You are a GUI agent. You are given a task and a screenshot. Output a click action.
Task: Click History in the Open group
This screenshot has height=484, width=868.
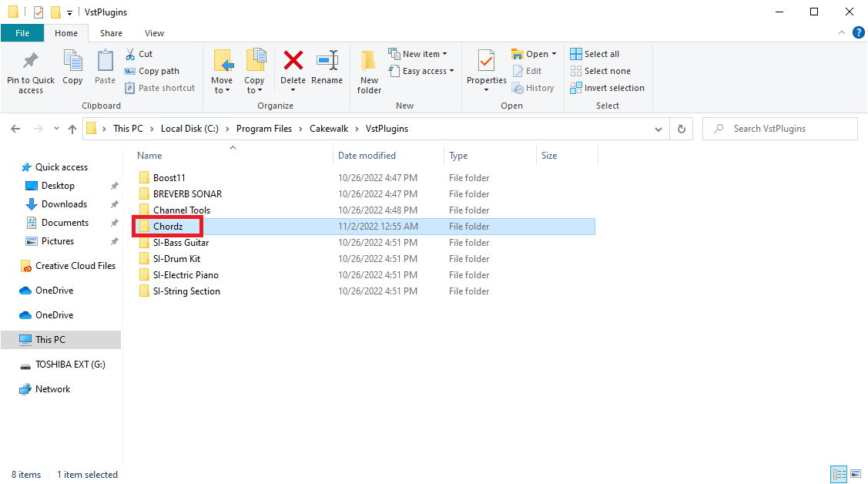(x=533, y=88)
